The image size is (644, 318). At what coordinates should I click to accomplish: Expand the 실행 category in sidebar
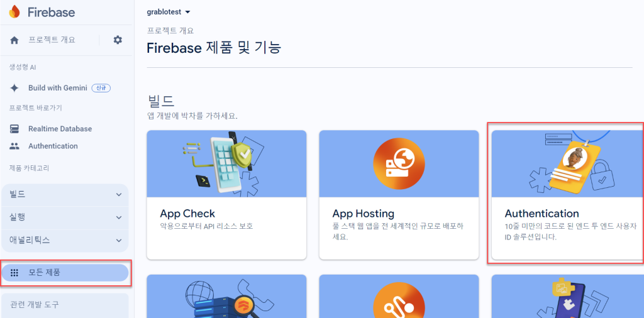[x=65, y=217]
